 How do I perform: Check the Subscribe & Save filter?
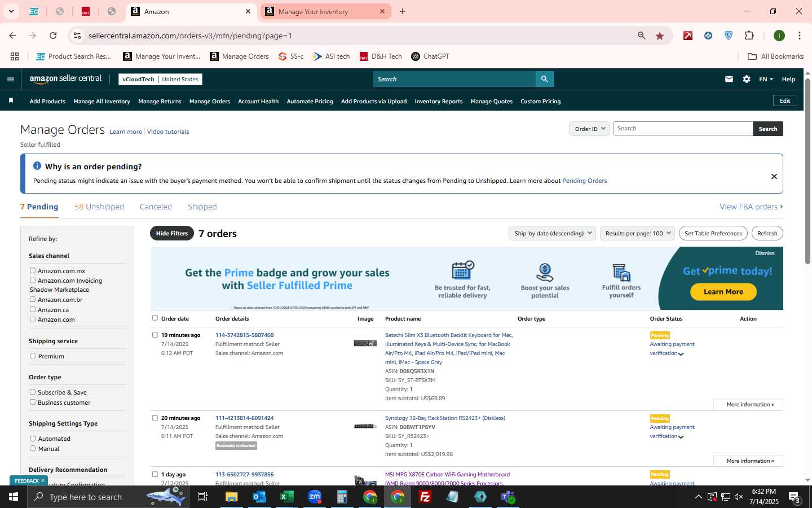click(33, 392)
